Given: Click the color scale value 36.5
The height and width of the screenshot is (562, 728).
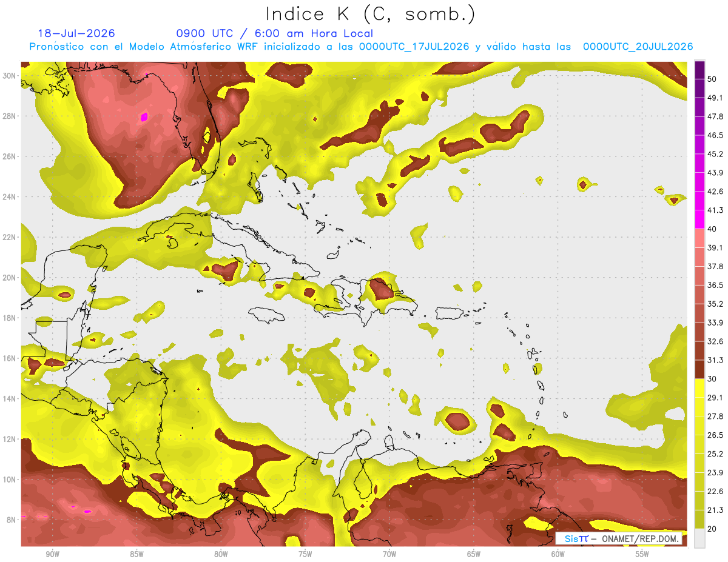Looking at the screenshot, I should 715,285.
